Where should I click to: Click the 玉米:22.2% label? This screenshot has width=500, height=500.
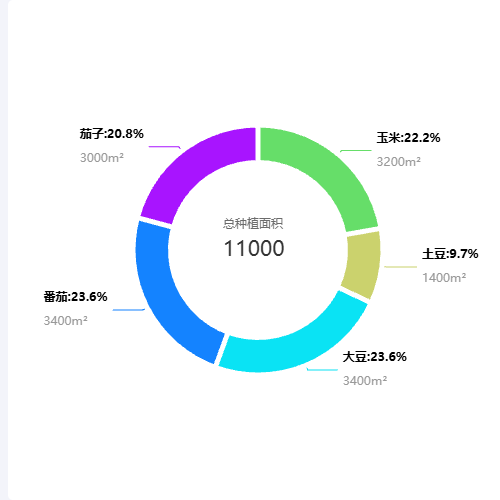pos(408,138)
